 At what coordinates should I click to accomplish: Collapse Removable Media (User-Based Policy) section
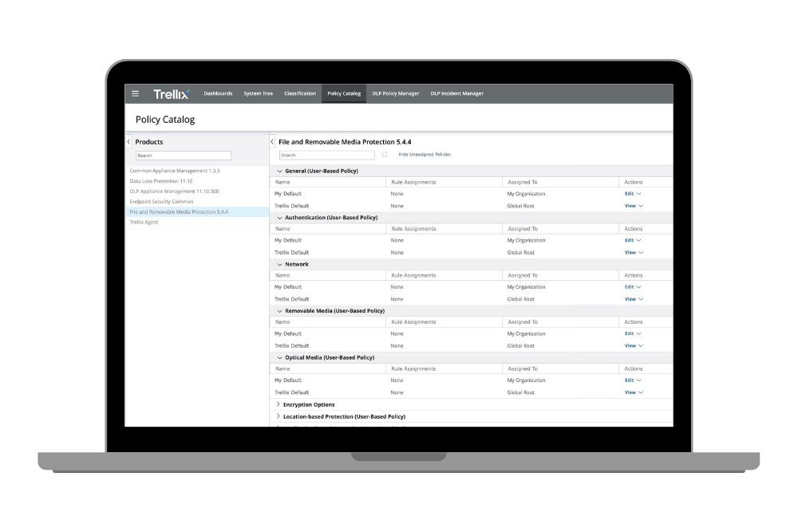click(279, 311)
